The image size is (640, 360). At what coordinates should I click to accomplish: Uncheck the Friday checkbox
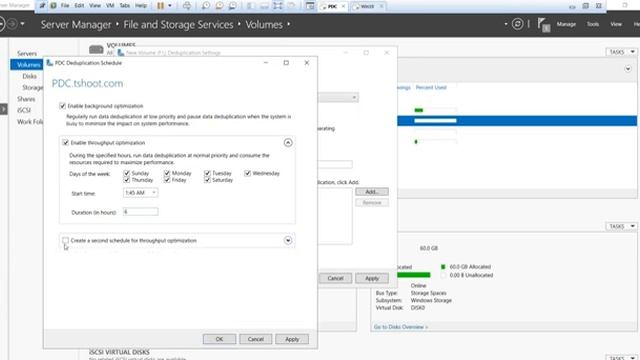click(x=167, y=180)
